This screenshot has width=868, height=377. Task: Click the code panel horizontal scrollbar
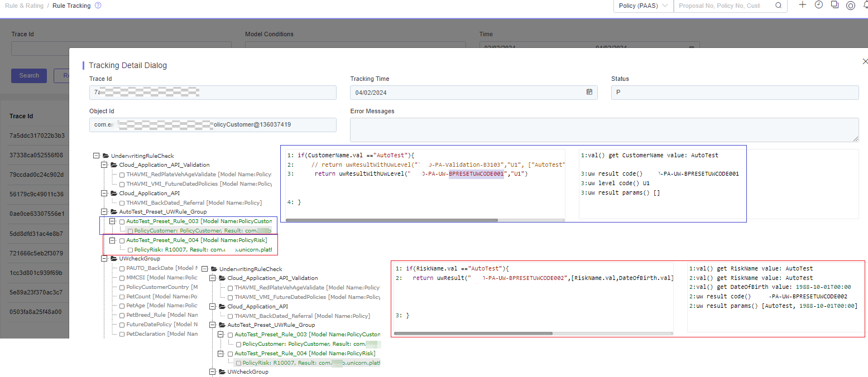391,220
